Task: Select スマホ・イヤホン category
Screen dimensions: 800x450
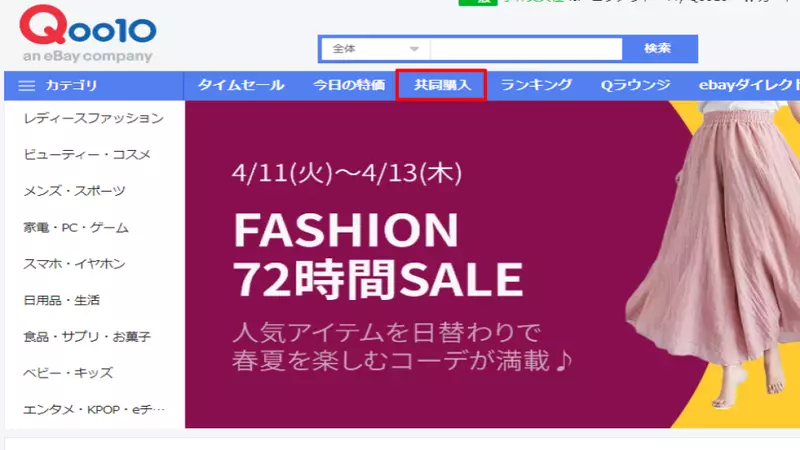Action: coord(74,264)
